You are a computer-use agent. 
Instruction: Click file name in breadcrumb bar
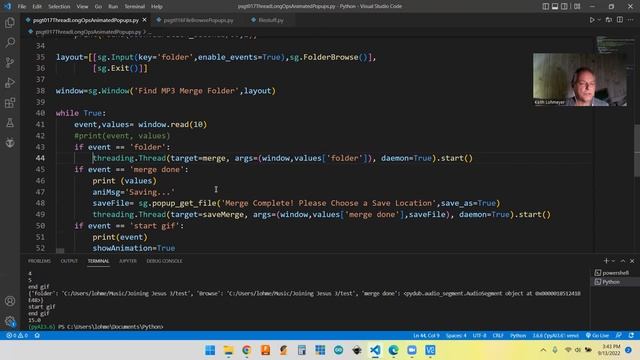coord(88,31)
